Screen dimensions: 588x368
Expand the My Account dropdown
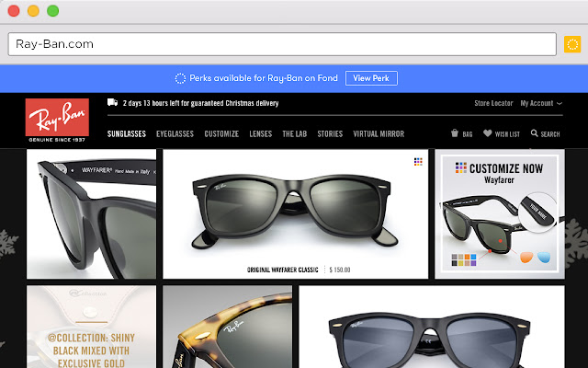coord(541,103)
